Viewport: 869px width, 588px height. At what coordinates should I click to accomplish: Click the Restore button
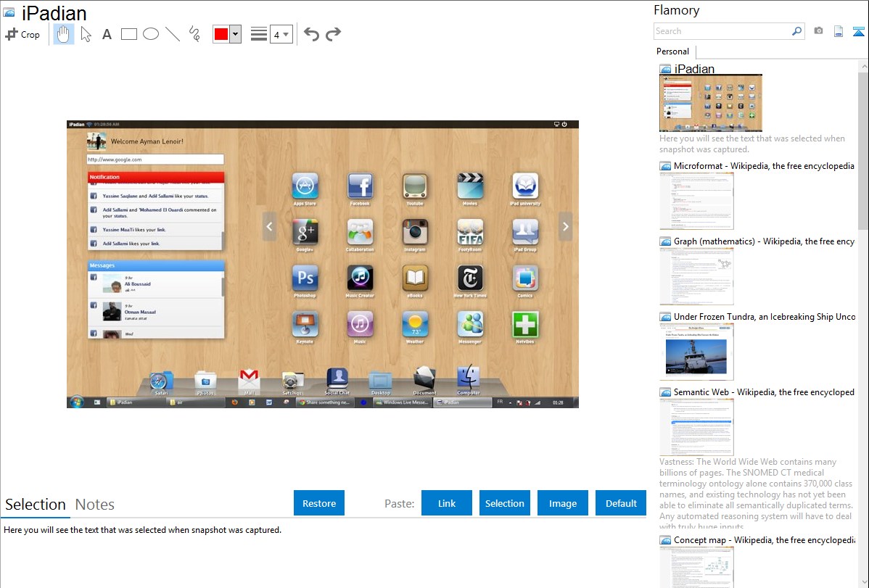[x=318, y=503]
